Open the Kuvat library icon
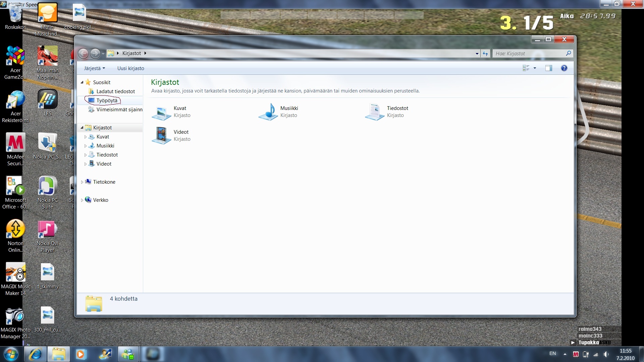 tap(161, 112)
